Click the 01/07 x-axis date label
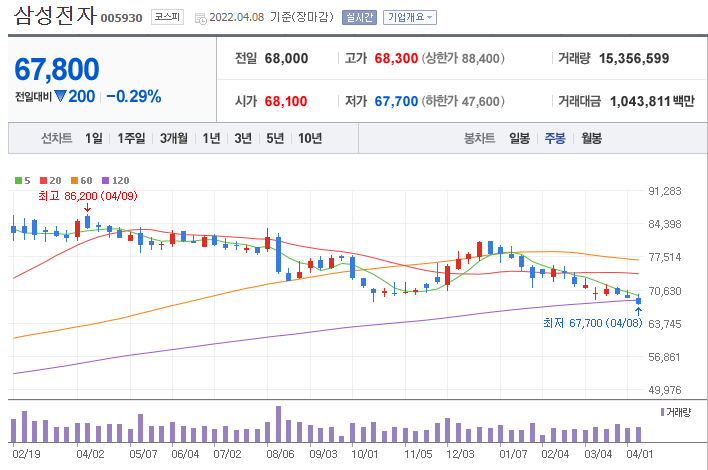This screenshot has height=470, width=708. [513, 454]
